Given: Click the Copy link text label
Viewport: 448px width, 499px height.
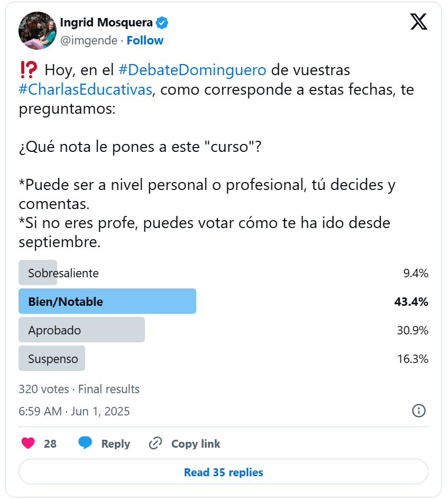Looking at the screenshot, I should pos(196,443).
